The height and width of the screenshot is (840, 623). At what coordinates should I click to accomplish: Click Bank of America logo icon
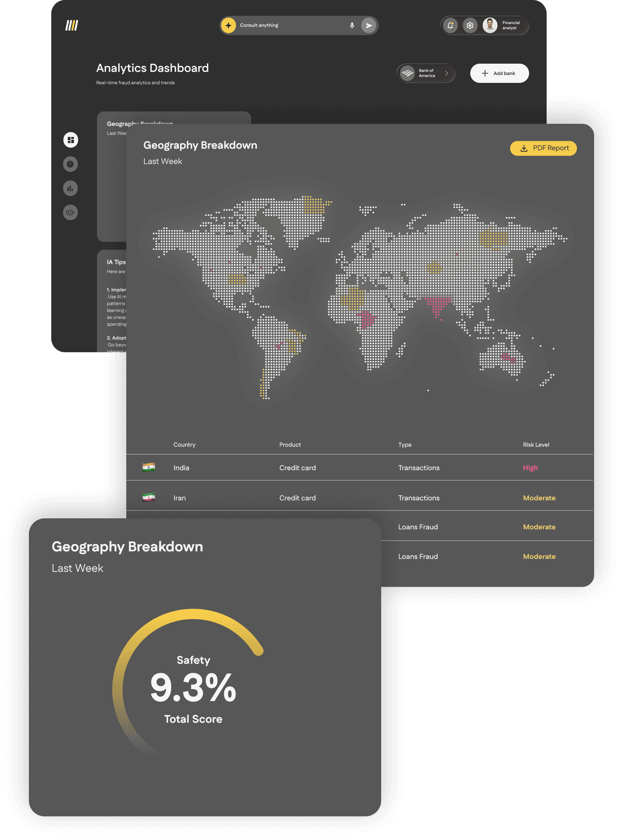(x=408, y=73)
